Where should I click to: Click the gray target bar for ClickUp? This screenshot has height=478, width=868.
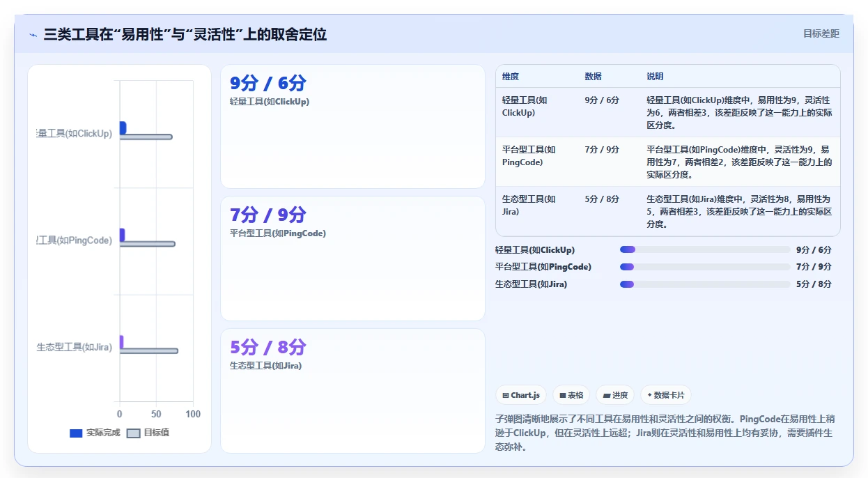tap(146, 137)
